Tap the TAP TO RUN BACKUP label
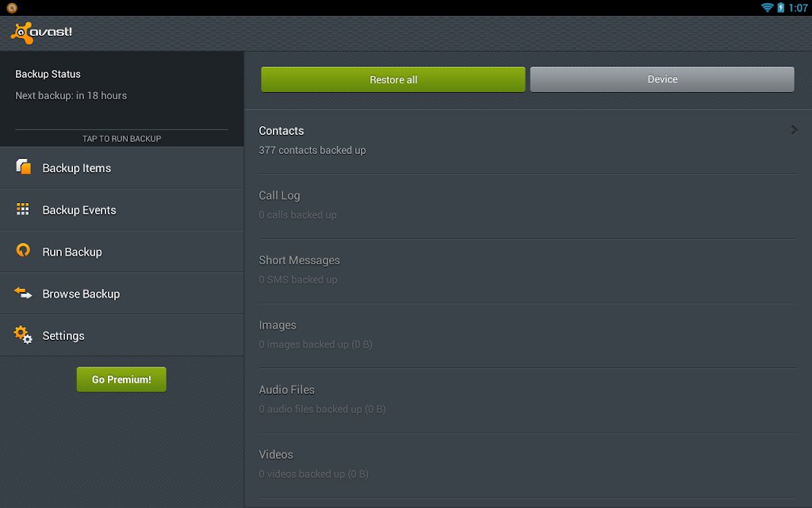This screenshot has width=812, height=508. coord(121,138)
